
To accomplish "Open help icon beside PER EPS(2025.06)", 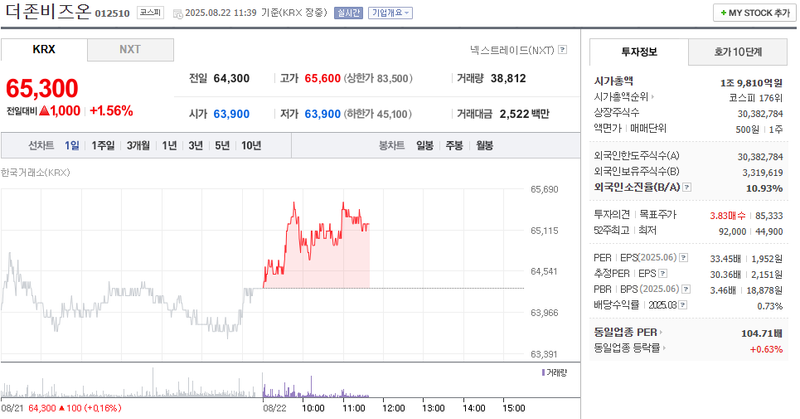I will [x=684, y=258].
